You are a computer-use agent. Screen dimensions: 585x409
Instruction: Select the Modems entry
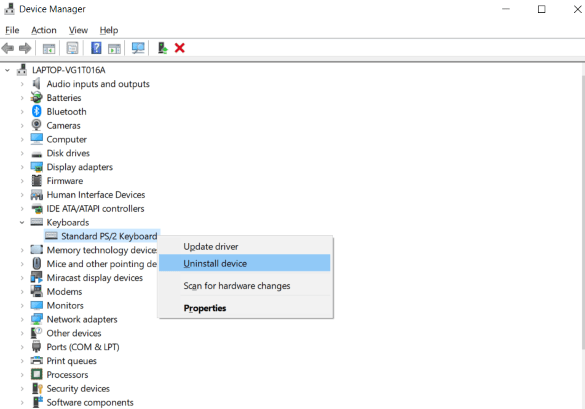pyautogui.click(x=64, y=291)
